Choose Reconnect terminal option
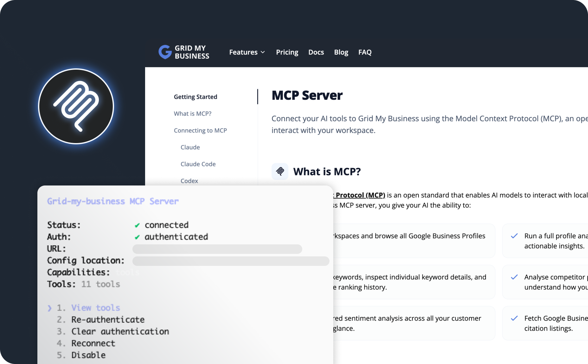This screenshot has width=588, height=364. (93, 343)
